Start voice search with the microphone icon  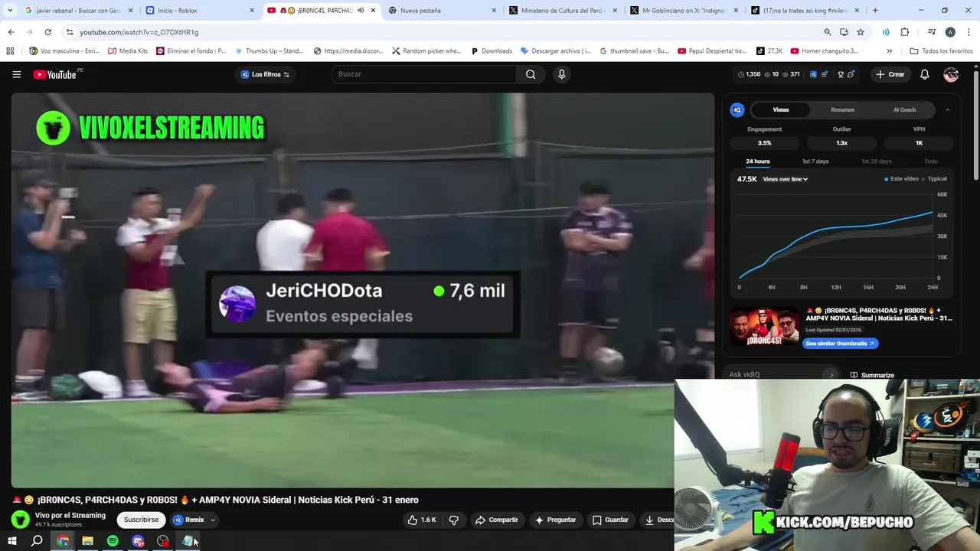[562, 74]
